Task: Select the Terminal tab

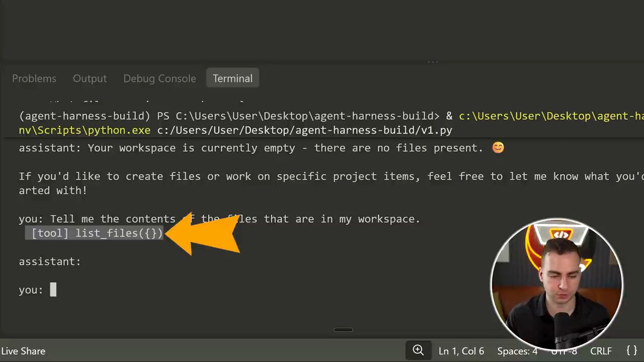Action: [x=232, y=78]
